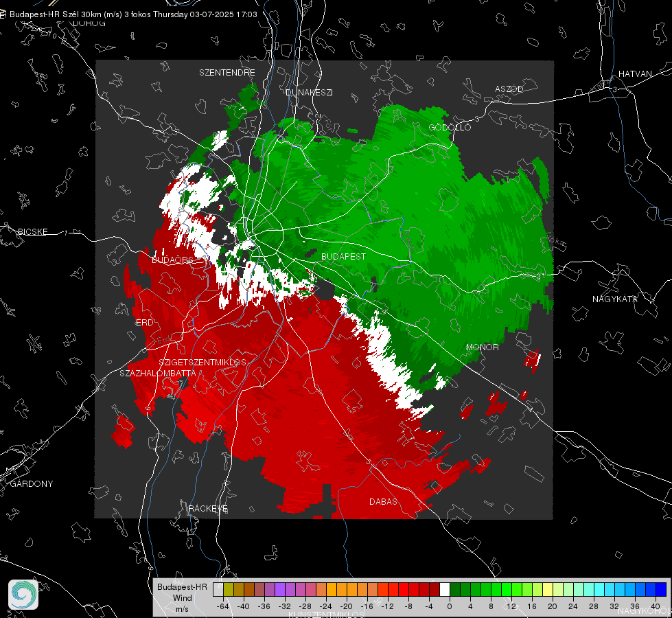Click the HATVAN city label

pyautogui.click(x=635, y=73)
